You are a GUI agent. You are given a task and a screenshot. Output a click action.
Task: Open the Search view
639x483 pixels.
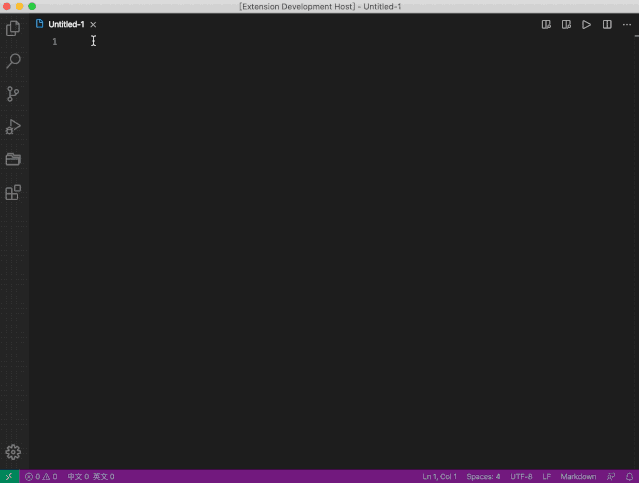click(x=13, y=61)
